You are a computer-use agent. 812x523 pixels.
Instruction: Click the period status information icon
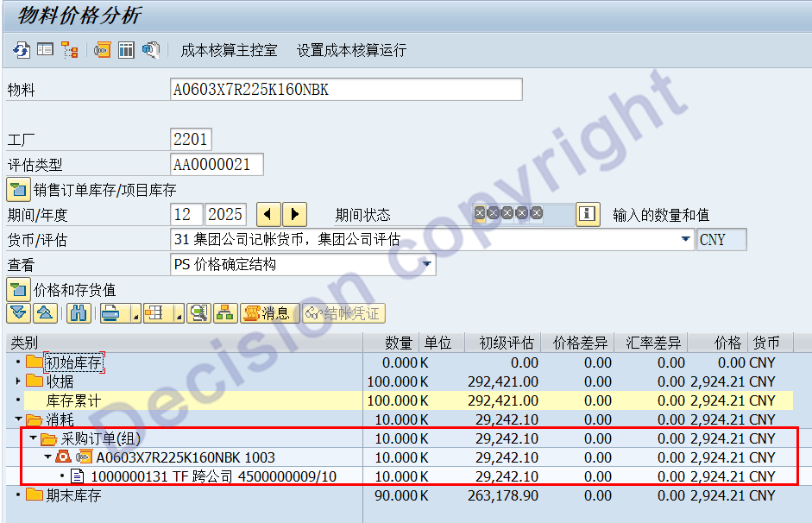588,214
